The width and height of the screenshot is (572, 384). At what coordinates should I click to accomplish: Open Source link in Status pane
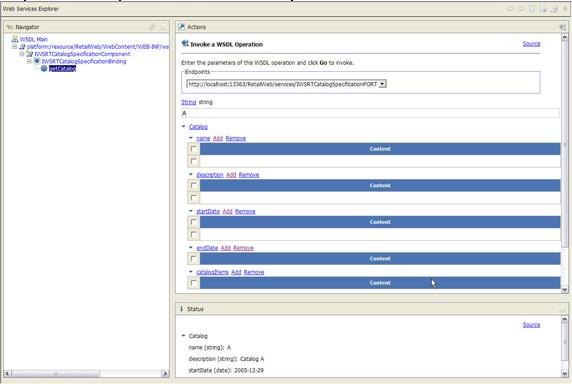[531, 325]
